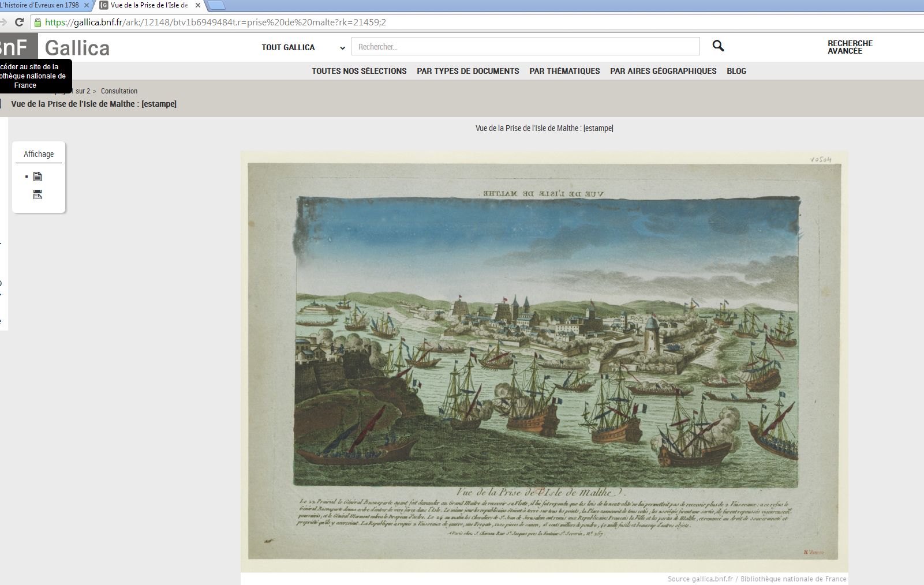Click the Gallica logo
Image resolution: width=924 pixels, height=585 pixels.
[77, 48]
